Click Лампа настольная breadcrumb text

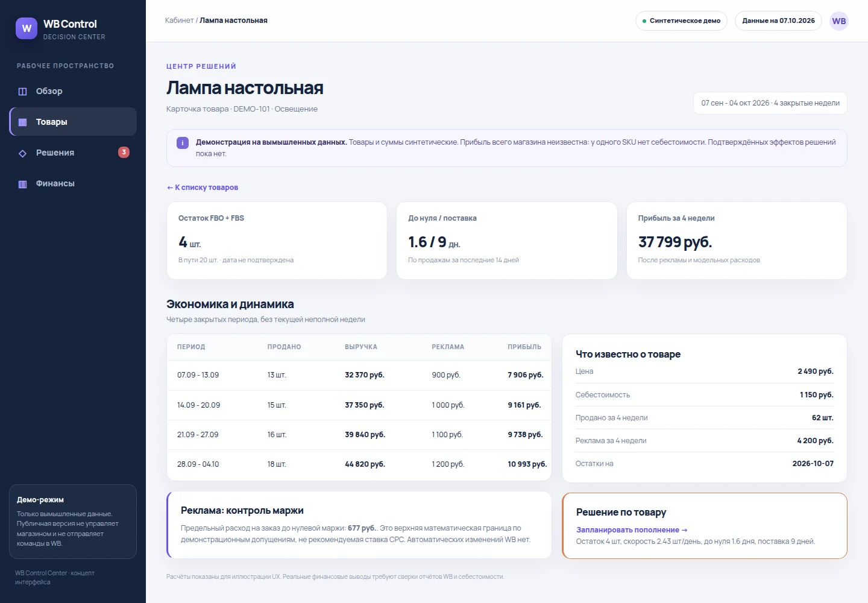coord(234,21)
